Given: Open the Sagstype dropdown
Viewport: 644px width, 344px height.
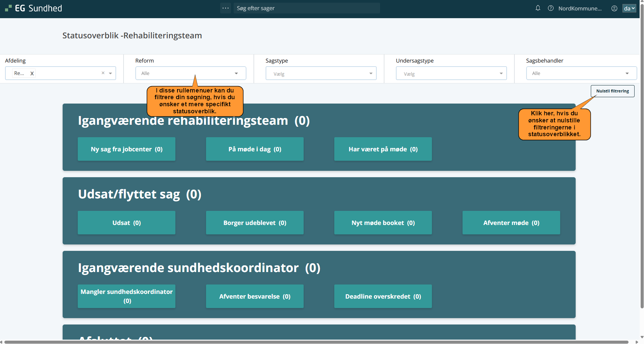Looking at the screenshot, I should click(x=321, y=73).
